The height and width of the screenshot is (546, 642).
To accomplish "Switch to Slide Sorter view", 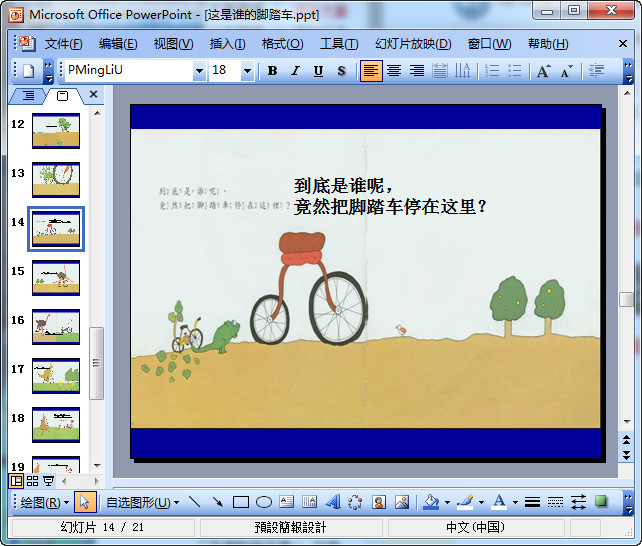I will coord(32,481).
